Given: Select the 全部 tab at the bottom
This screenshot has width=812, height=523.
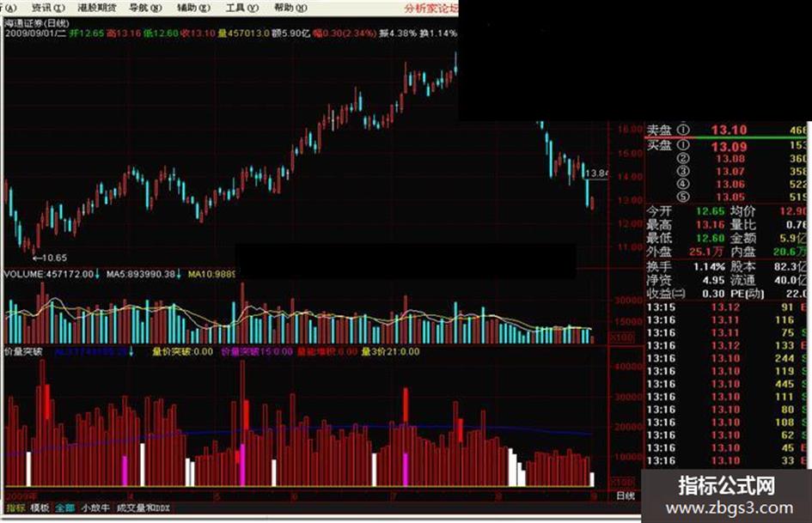Looking at the screenshot, I should click(x=64, y=508).
